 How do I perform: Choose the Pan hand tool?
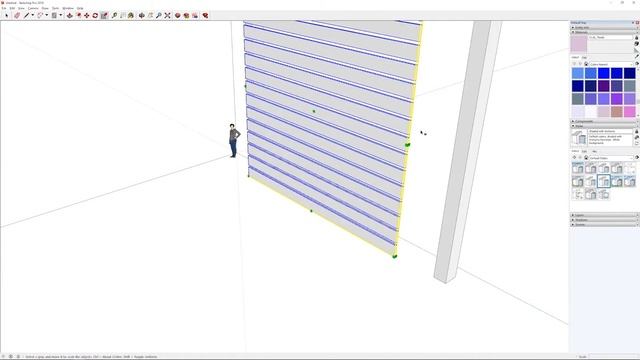[150, 15]
